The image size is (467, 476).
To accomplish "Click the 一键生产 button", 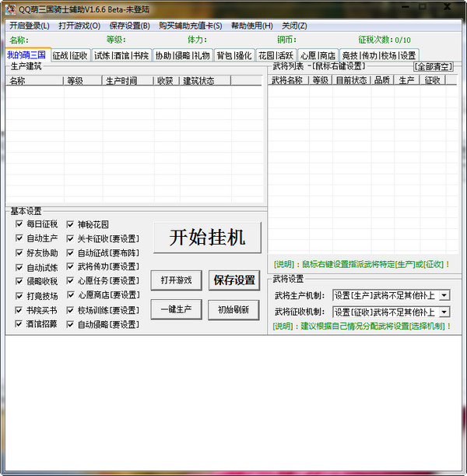I will (x=176, y=309).
